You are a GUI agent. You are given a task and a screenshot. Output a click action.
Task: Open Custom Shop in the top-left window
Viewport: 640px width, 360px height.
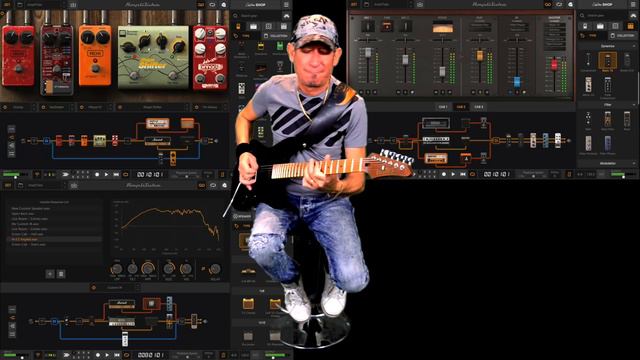(256, 4)
